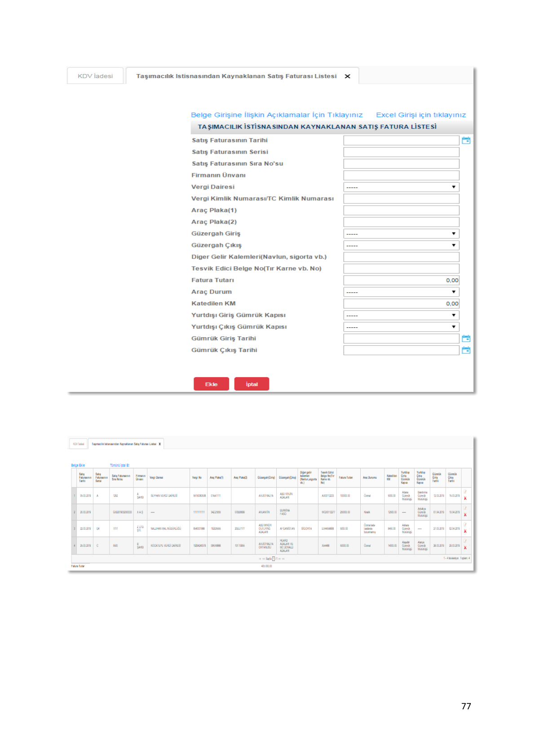
Task: Click the page number box in pager
Action: pos(273,559)
